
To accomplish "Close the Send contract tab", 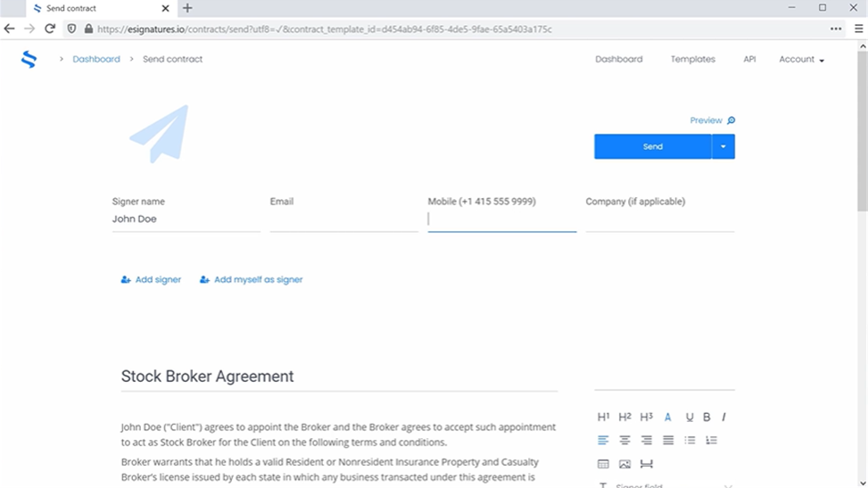I will 165,8.
